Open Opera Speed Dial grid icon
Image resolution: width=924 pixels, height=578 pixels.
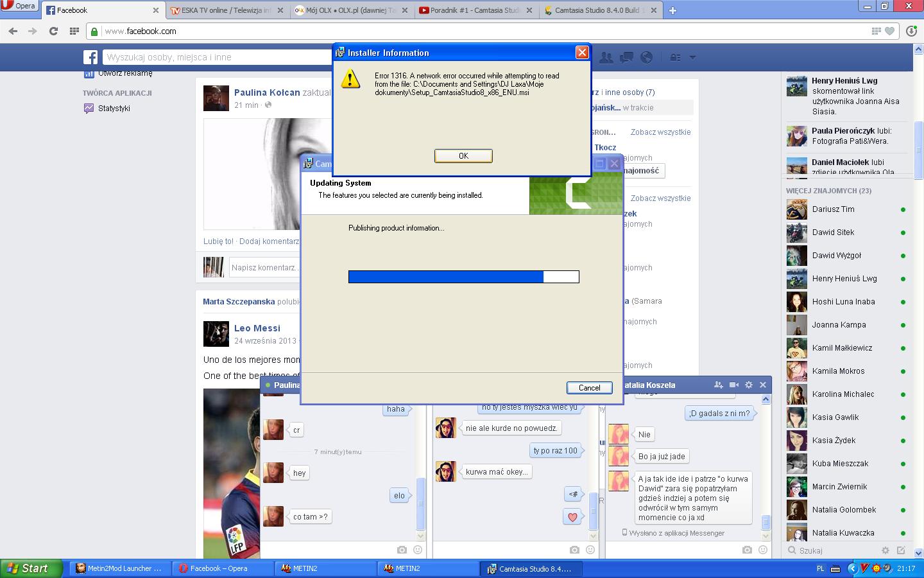74,31
